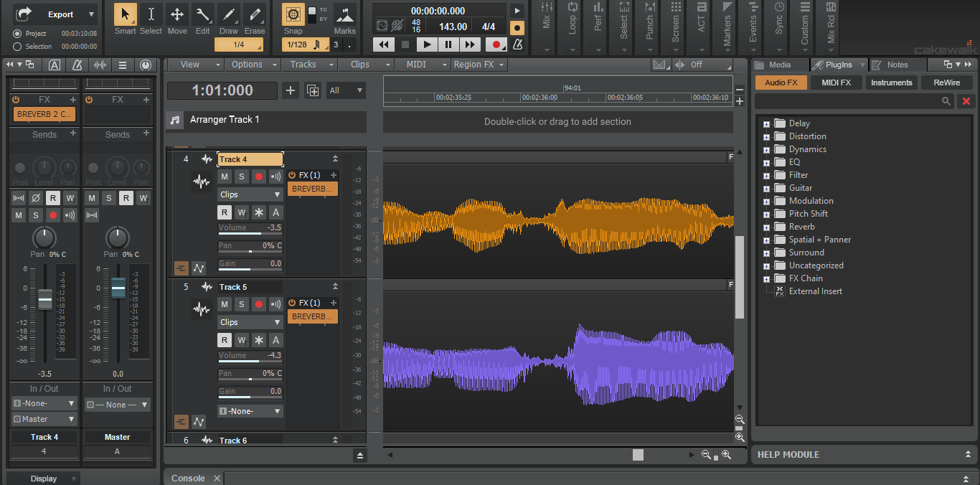Solo Track 5
Screen dimensions: 980x485
click(x=242, y=304)
